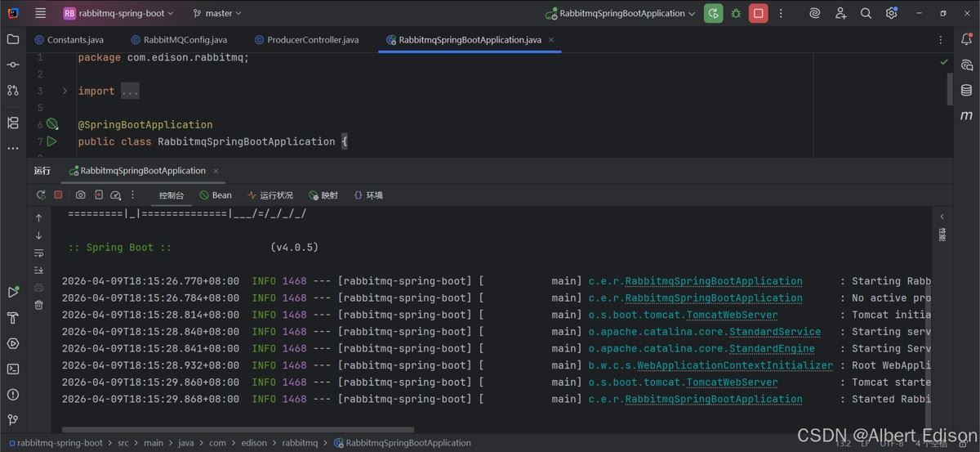Open more run actions in title bar
The height and width of the screenshot is (452, 980).
pyautogui.click(x=781, y=13)
